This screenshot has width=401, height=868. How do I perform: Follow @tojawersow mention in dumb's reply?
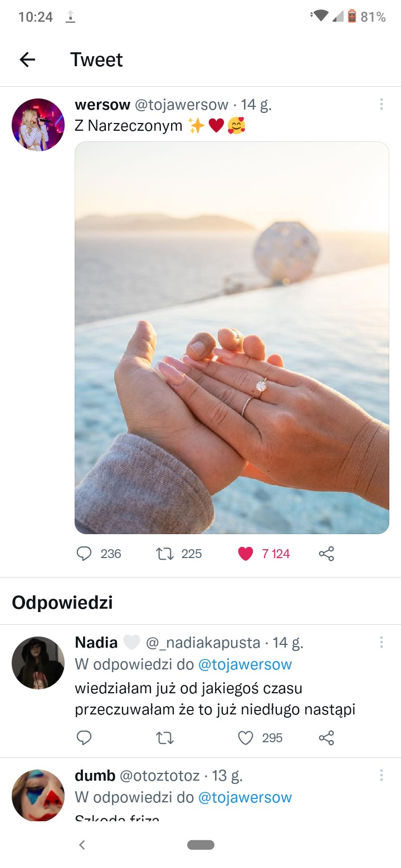(245, 797)
